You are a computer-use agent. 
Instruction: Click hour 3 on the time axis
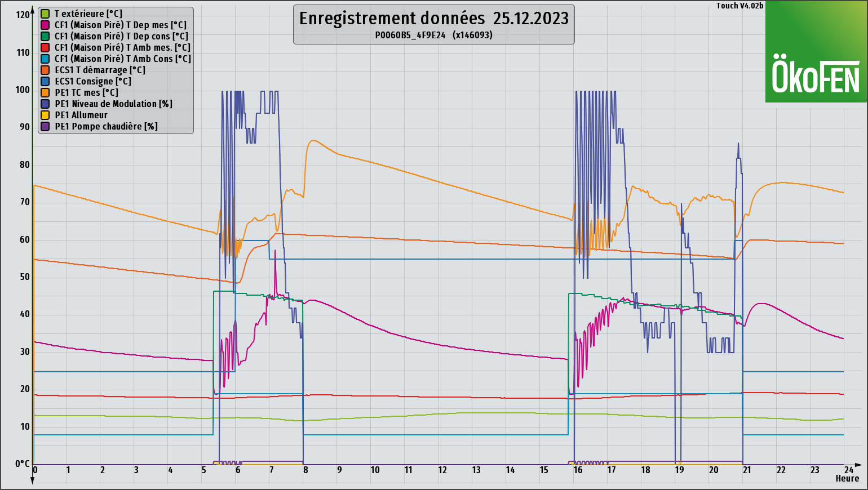tap(136, 470)
